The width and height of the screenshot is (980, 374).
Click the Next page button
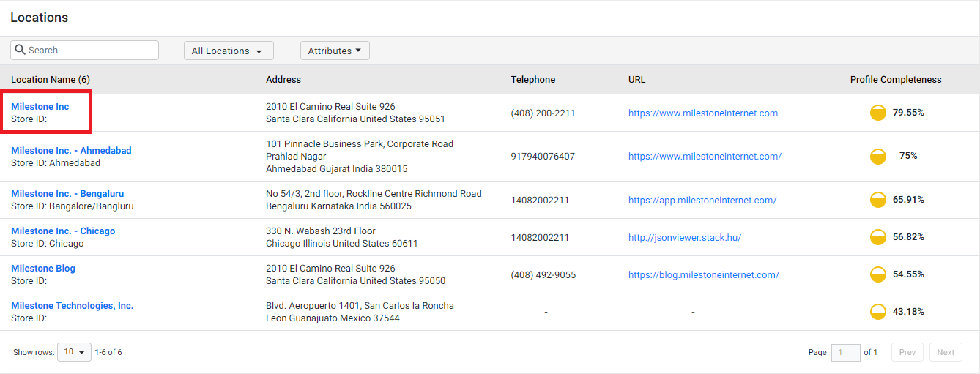946,352
